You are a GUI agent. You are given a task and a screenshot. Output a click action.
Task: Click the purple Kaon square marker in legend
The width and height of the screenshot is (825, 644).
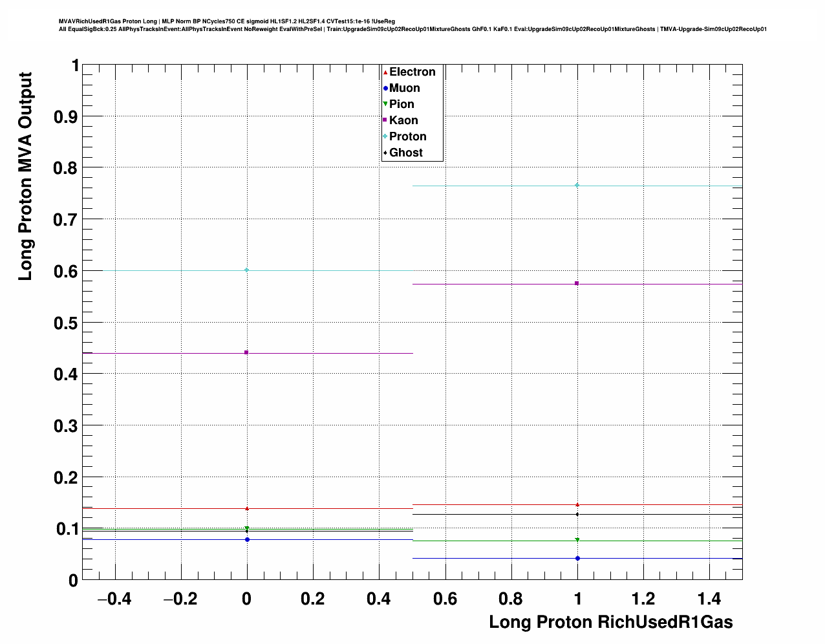click(385, 120)
